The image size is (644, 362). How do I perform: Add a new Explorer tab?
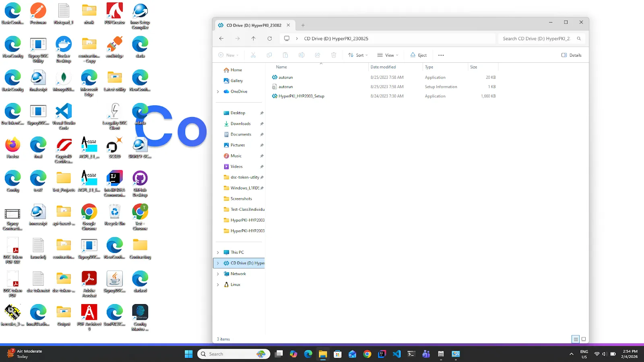click(303, 25)
